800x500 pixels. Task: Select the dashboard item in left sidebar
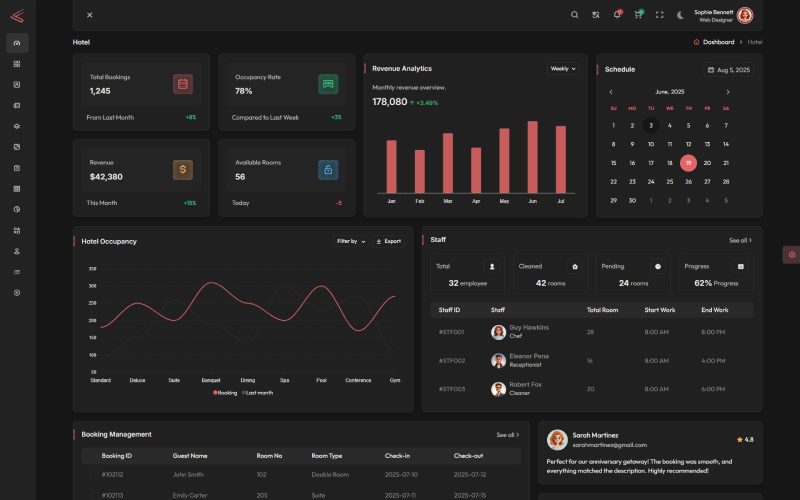[x=17, y=43]
